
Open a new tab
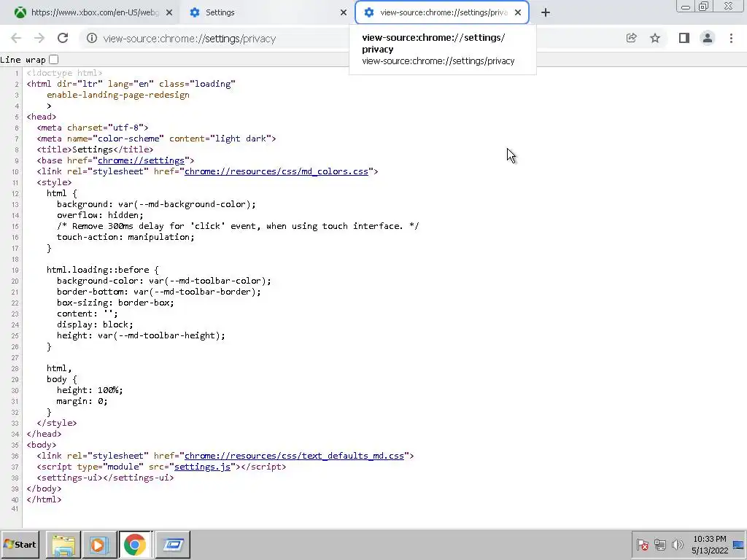[x=546, y=12]
